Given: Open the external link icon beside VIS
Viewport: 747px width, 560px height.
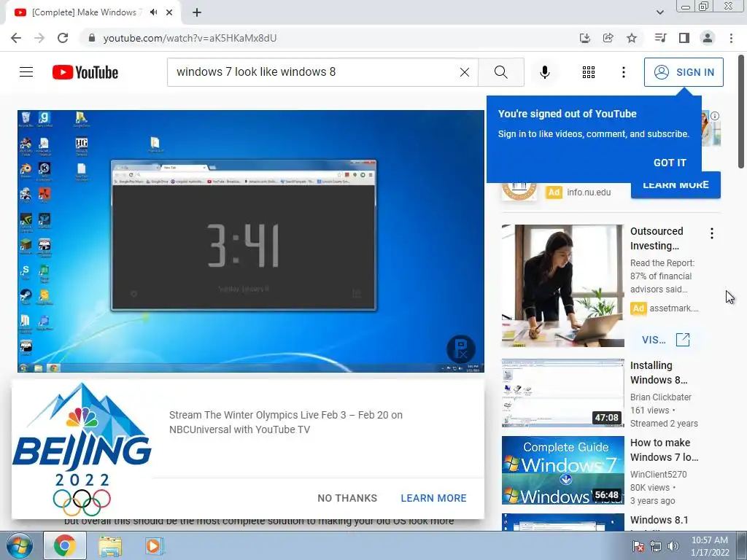Looking at the screenshot, I should click(683, 340).
